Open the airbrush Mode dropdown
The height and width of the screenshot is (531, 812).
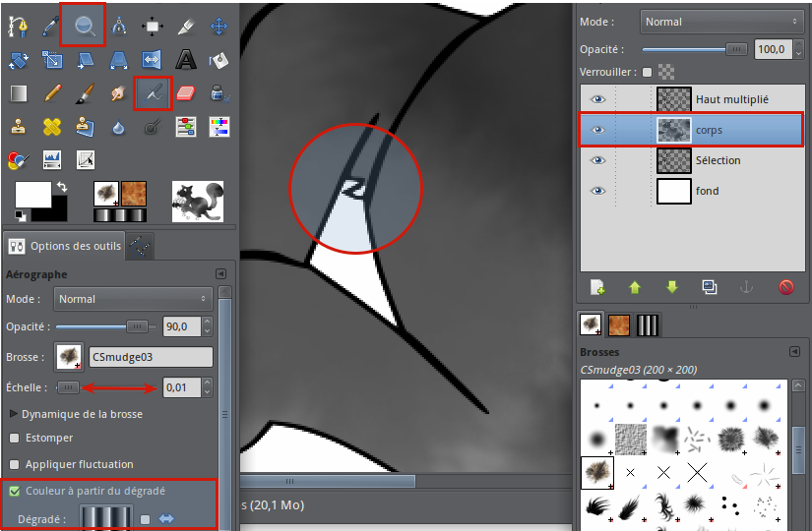133,298
